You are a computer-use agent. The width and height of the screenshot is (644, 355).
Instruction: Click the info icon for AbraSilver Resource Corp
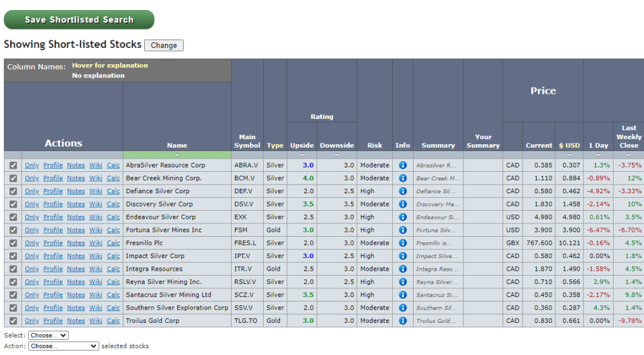pyautogui.click(x=403, y=166)
